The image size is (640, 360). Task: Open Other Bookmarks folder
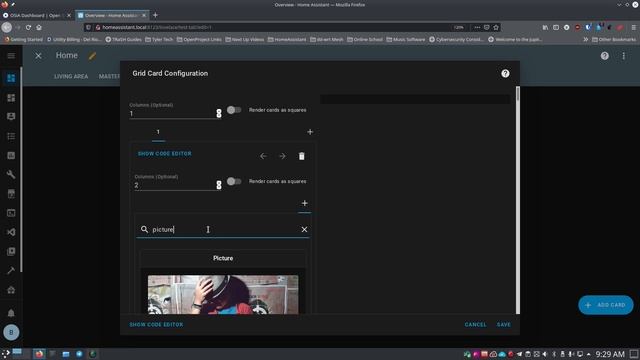click(614, 40)
